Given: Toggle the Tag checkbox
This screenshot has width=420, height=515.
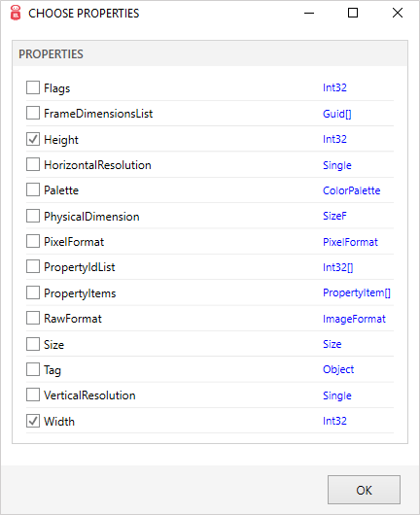Looking at the screenshot, I should pos(33,369).
